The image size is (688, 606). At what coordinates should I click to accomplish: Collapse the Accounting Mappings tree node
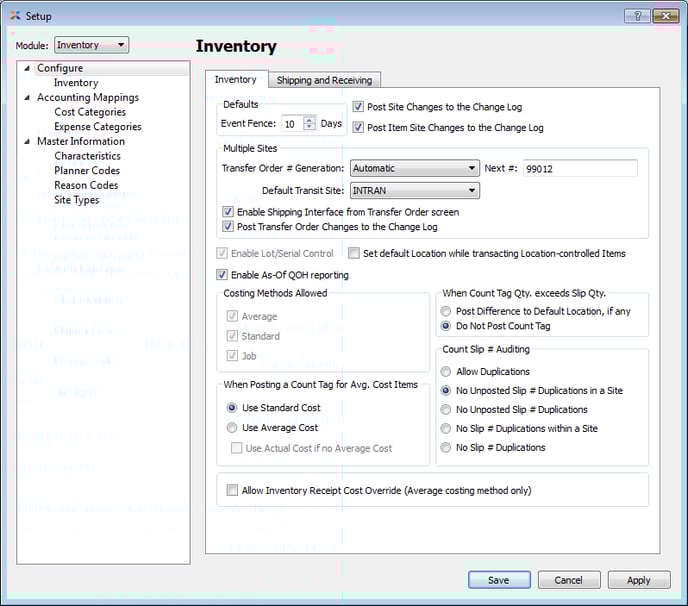coord(28,98)
